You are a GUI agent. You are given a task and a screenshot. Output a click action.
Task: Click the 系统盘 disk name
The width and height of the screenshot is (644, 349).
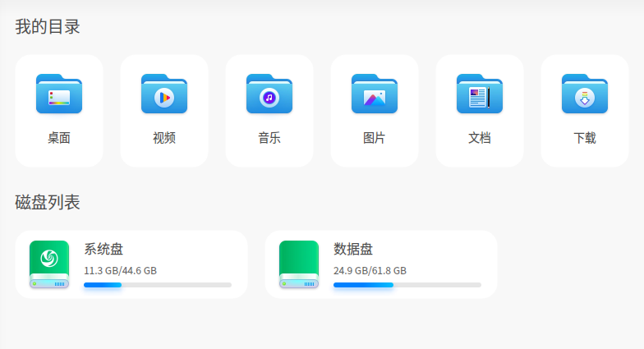(103, 250)
